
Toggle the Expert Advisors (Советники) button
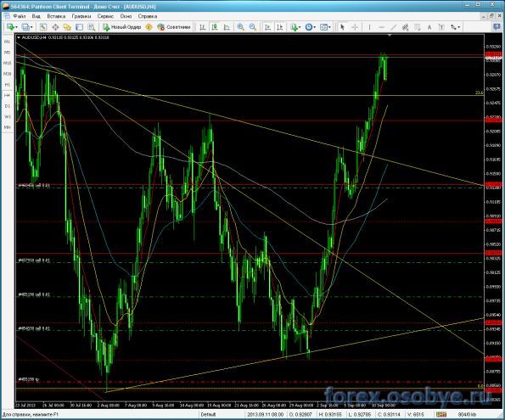174,27
